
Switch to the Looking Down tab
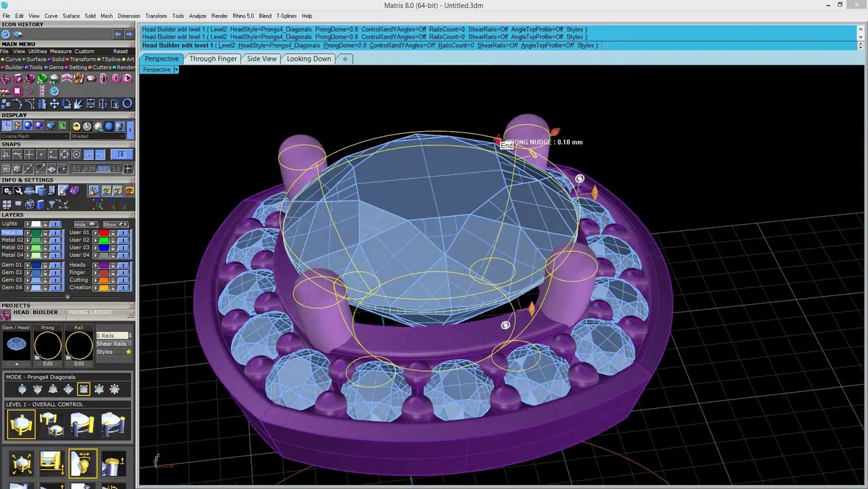coord(309,59)
